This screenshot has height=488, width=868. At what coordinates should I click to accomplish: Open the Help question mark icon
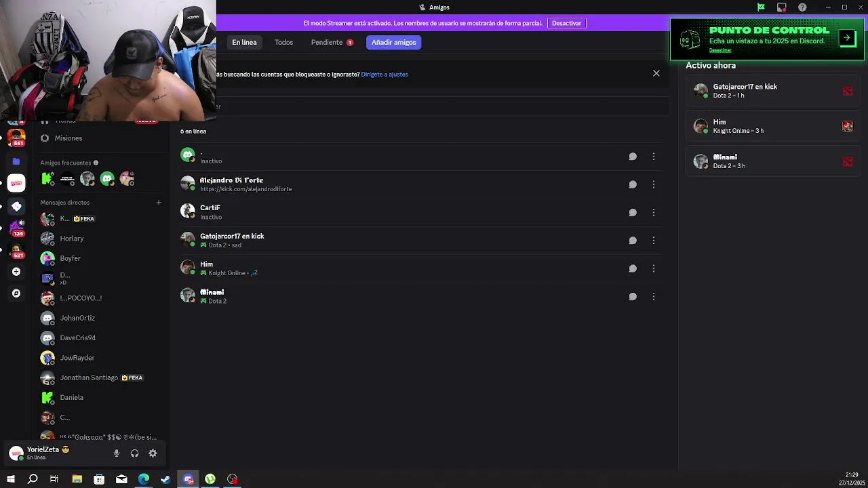[x=803, y=7]
